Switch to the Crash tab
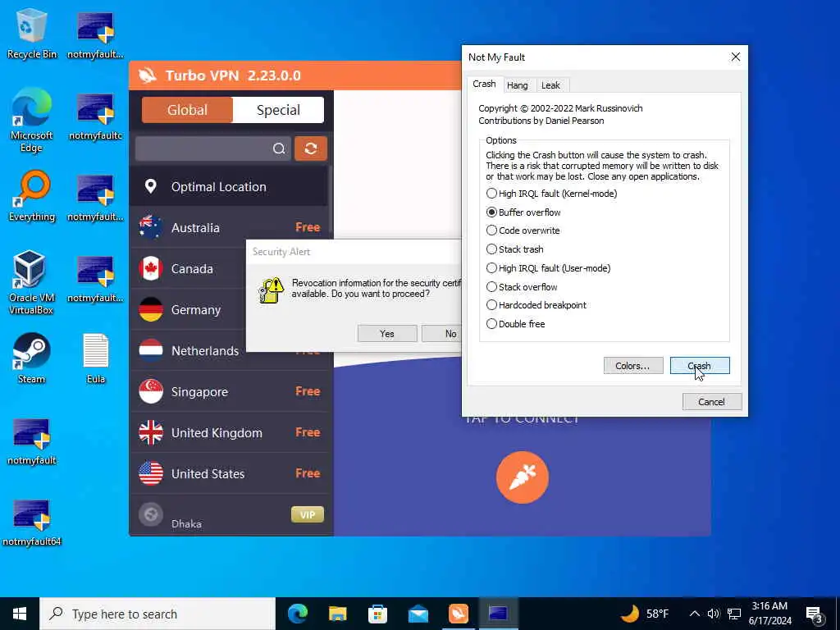Image resolution: width=840 pixels, height=630 pixels. [484, 84]
